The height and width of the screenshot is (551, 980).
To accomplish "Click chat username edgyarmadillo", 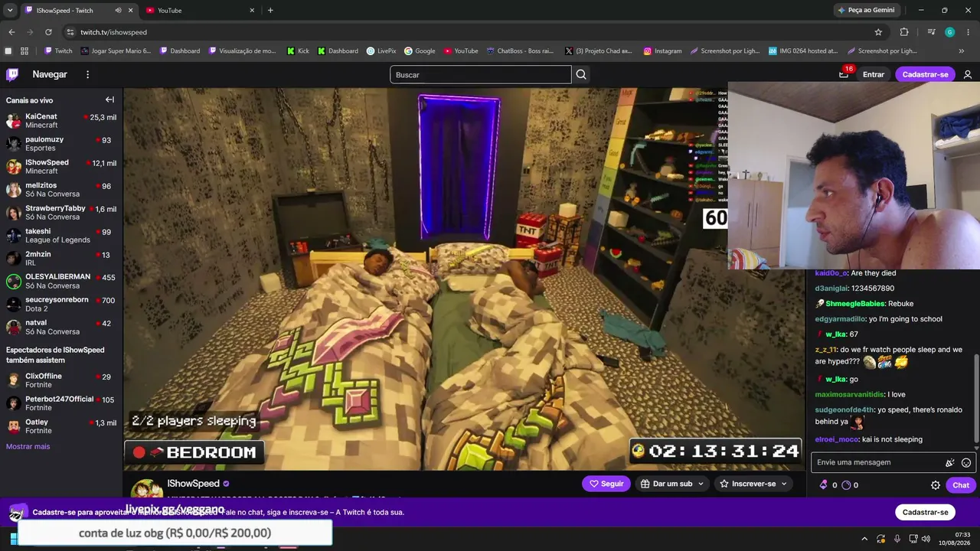I will [841, 319].
